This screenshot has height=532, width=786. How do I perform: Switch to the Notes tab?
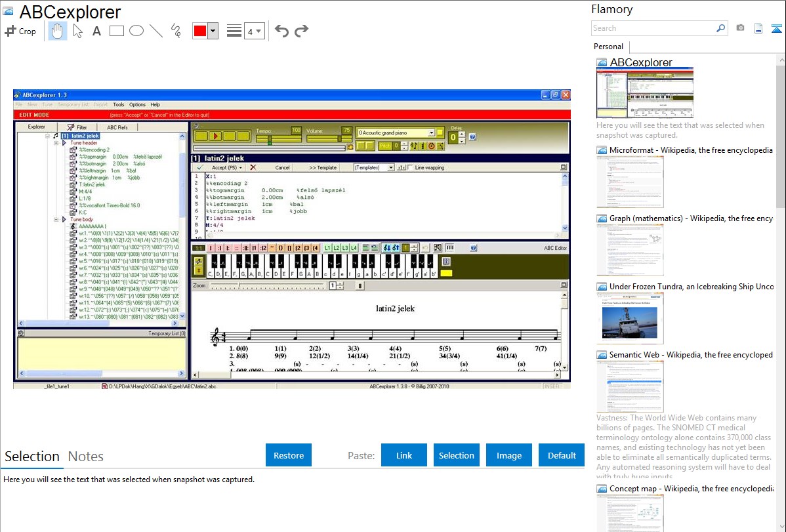[x=86, y=457]
